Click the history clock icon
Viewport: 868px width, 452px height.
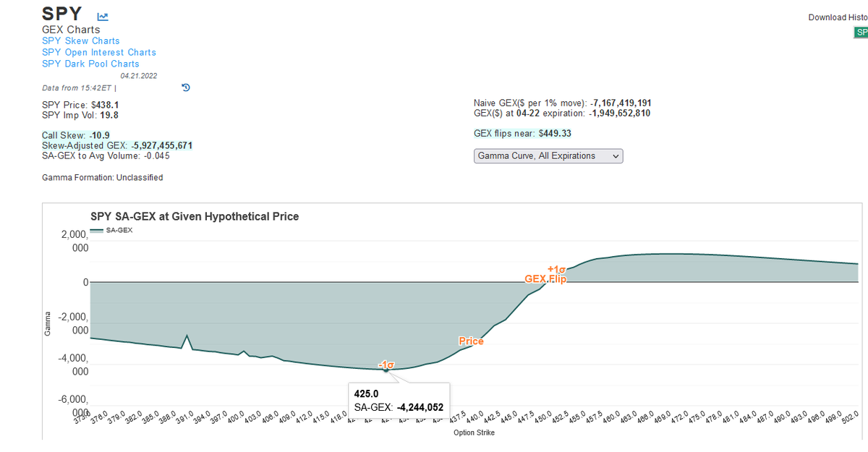coord(185,88)
